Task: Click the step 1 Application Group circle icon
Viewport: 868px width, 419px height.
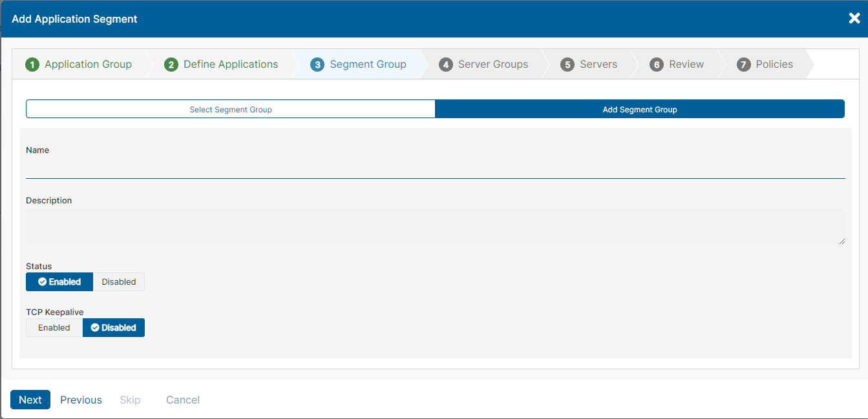Action: (33, 64)
